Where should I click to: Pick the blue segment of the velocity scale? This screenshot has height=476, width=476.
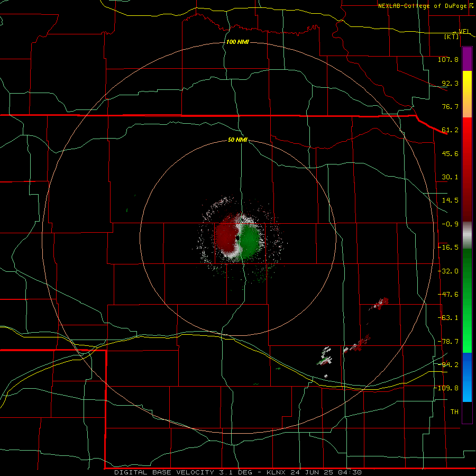point(467,377)
